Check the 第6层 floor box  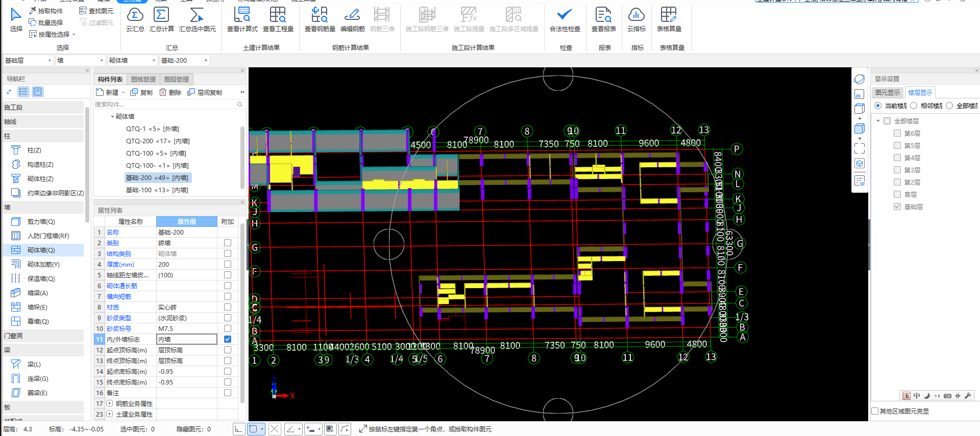pos(897,133)
